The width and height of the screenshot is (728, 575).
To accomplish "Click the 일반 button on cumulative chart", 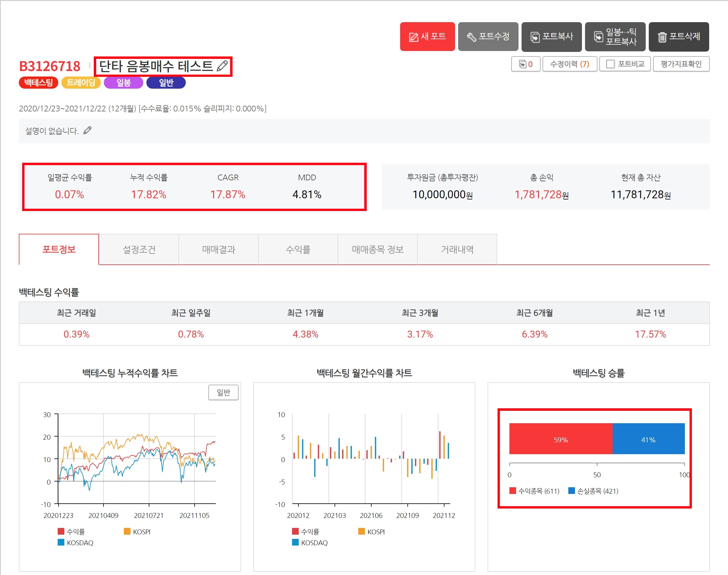I will point(223,392).
